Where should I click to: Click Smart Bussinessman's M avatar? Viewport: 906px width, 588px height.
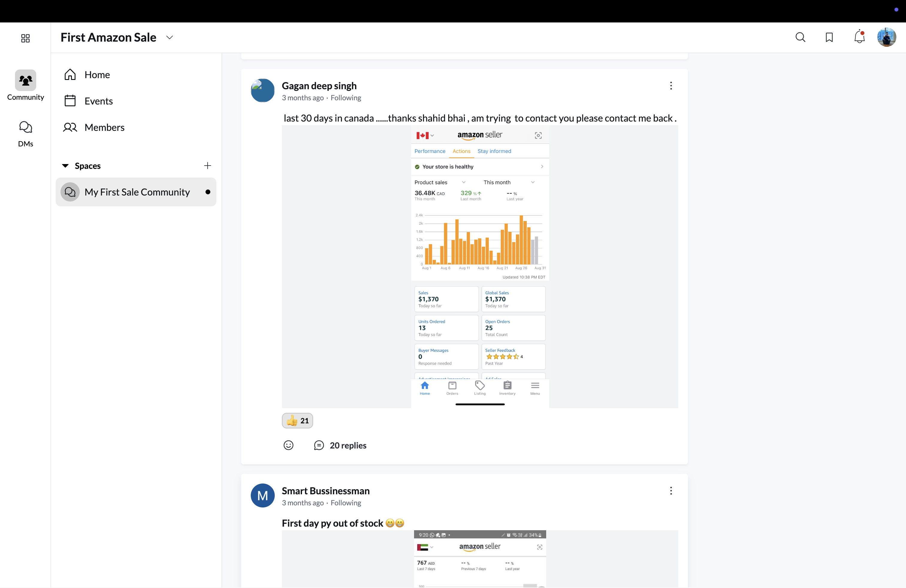click(263, 495)
